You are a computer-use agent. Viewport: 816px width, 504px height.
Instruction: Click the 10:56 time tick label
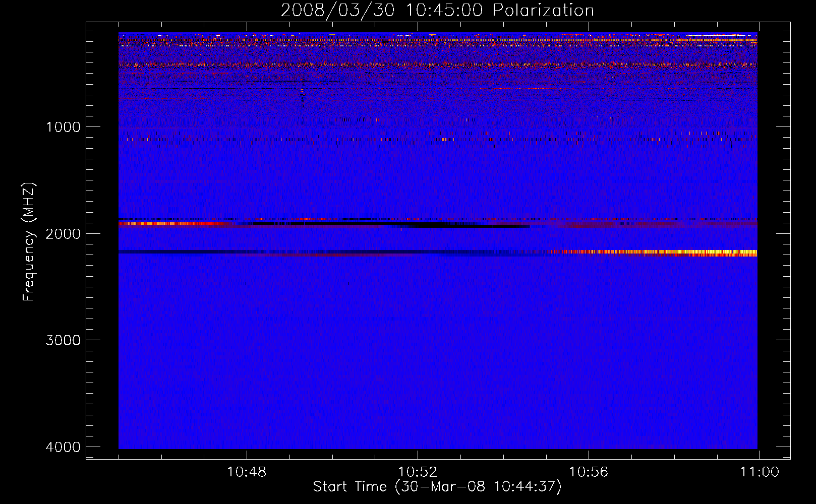click(x=589, y=472)
